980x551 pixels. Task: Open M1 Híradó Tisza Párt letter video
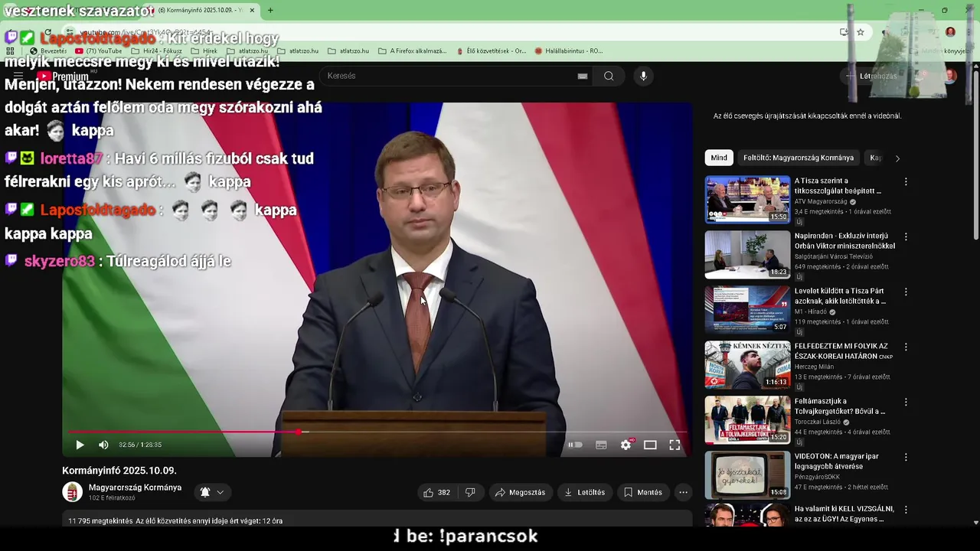pos(747,310)
